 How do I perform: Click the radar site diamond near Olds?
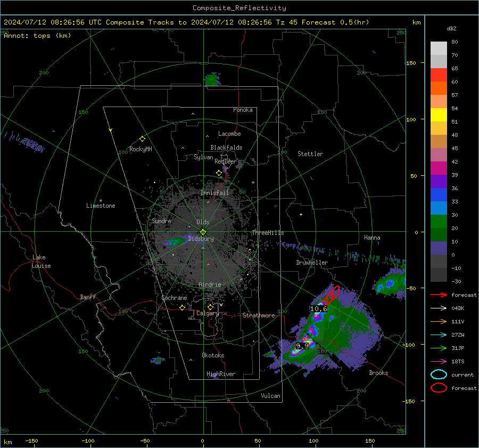[x=203, y=232]
